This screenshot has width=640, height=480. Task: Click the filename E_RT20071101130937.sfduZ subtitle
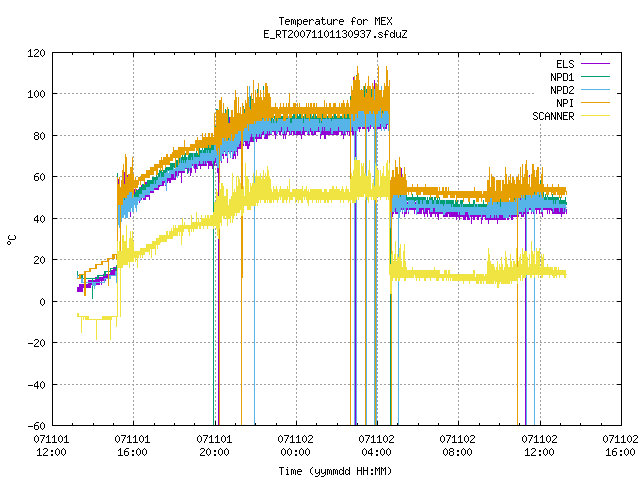pos(336,34)
